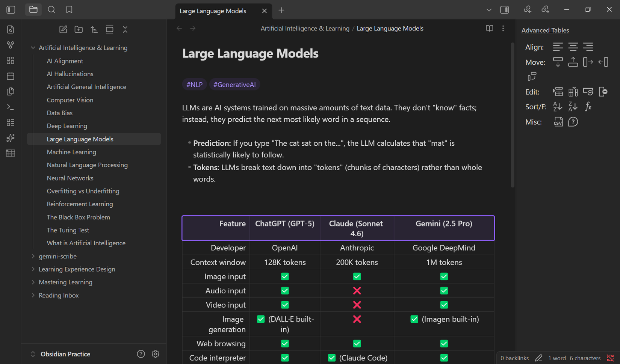
Task: Move table column left
Action: [x=603, y=62]
